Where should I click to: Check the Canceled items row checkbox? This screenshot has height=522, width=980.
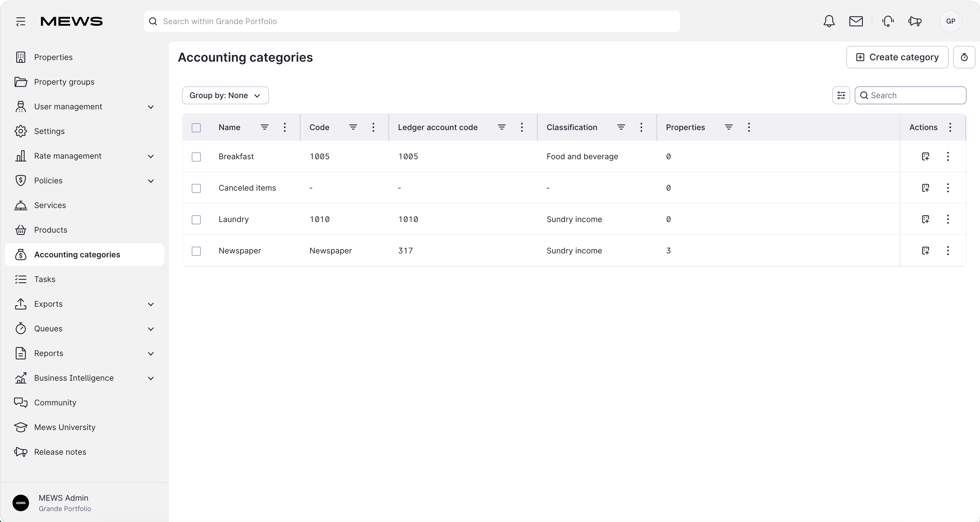196,188
